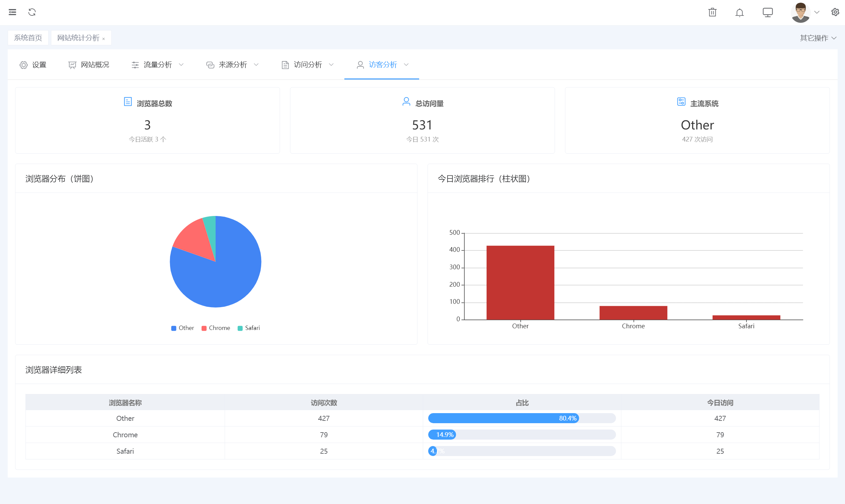845x504 pixels.
Task: Click the user avatar picture
Action: (800, 12)
